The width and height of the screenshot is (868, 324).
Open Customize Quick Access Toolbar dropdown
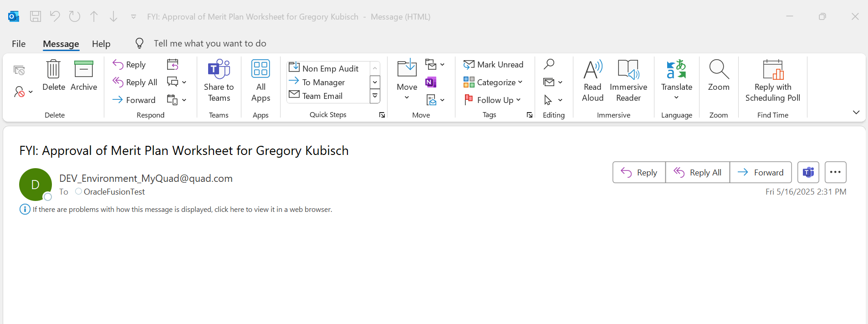pyautogui.click(x=133, y=17)
